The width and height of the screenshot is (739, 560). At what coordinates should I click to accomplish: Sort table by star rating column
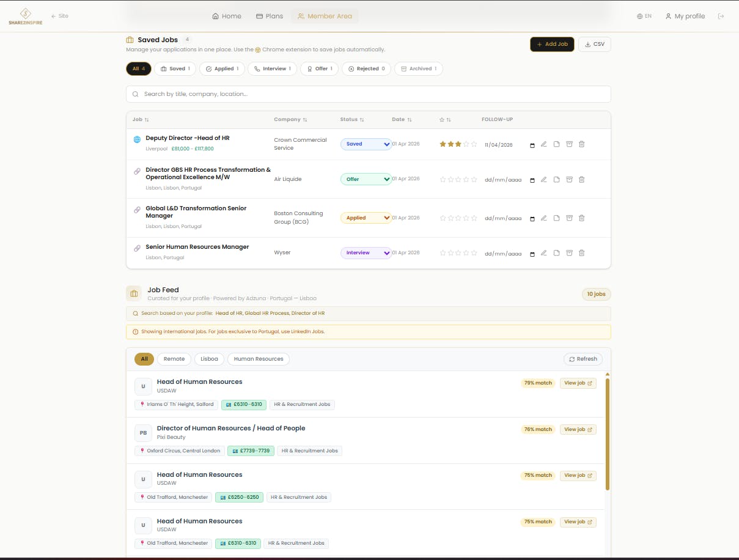445,119
